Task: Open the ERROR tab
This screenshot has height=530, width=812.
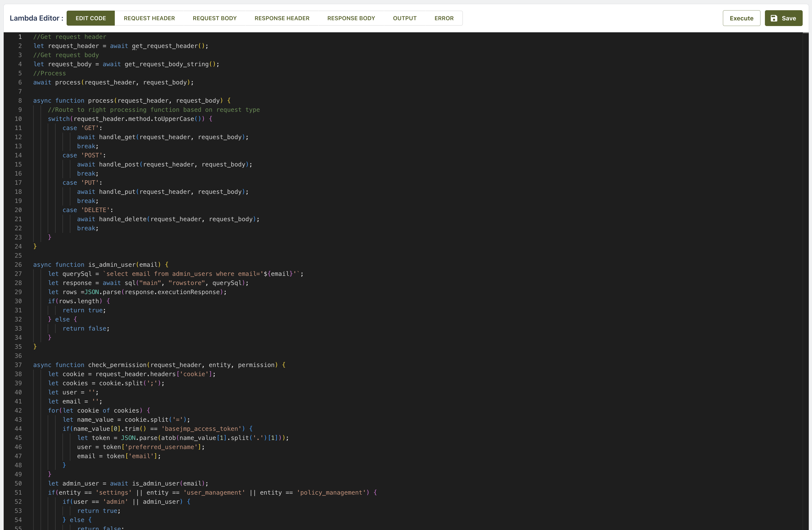Action: 444,18
